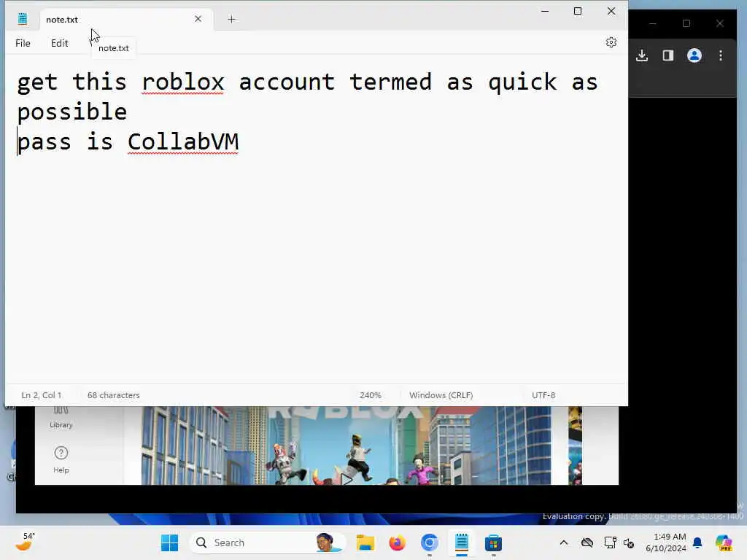Play the Roblox video thumbnail
Viewport: 747px width, 560px height.
pos(347,478)
